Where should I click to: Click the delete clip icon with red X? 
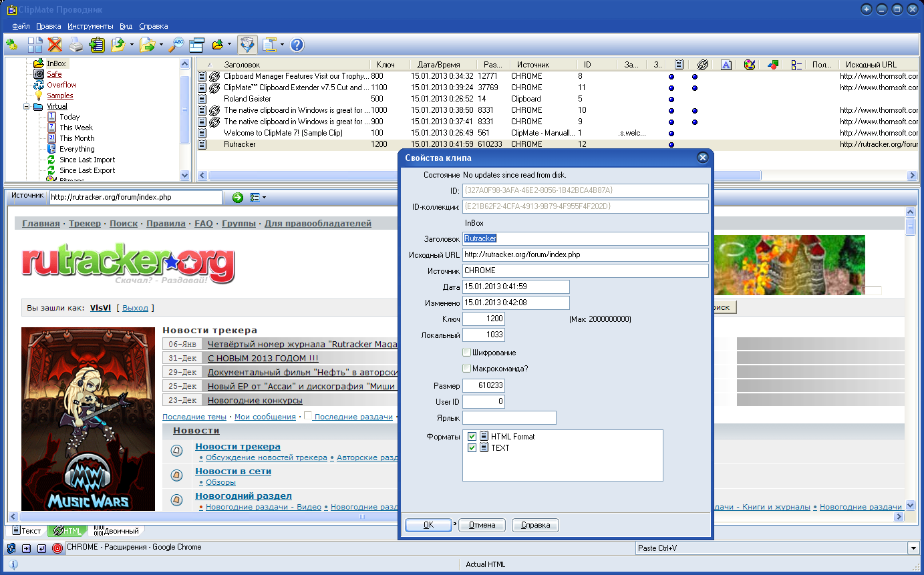(x=55, y=45)
